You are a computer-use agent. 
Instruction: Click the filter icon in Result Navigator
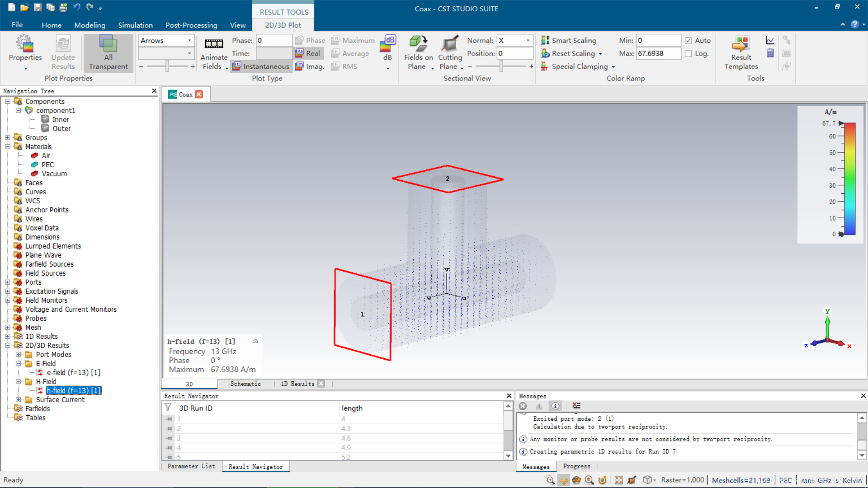pos(168,408)
